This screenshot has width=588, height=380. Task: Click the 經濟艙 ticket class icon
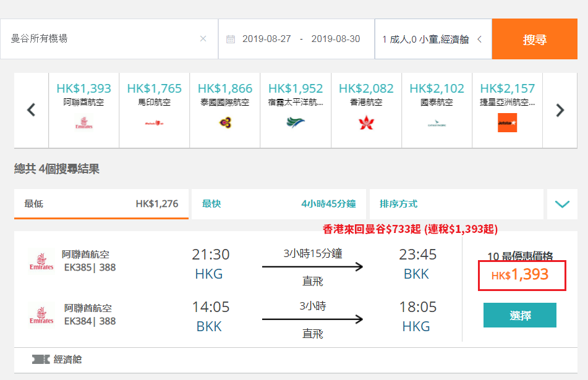point(41,360)
